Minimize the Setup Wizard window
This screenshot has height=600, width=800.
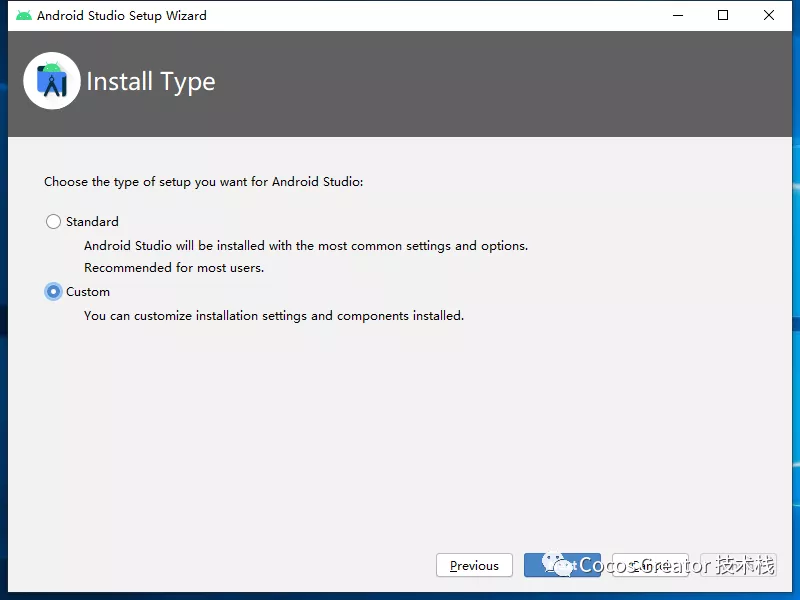[x=677, y=16]
